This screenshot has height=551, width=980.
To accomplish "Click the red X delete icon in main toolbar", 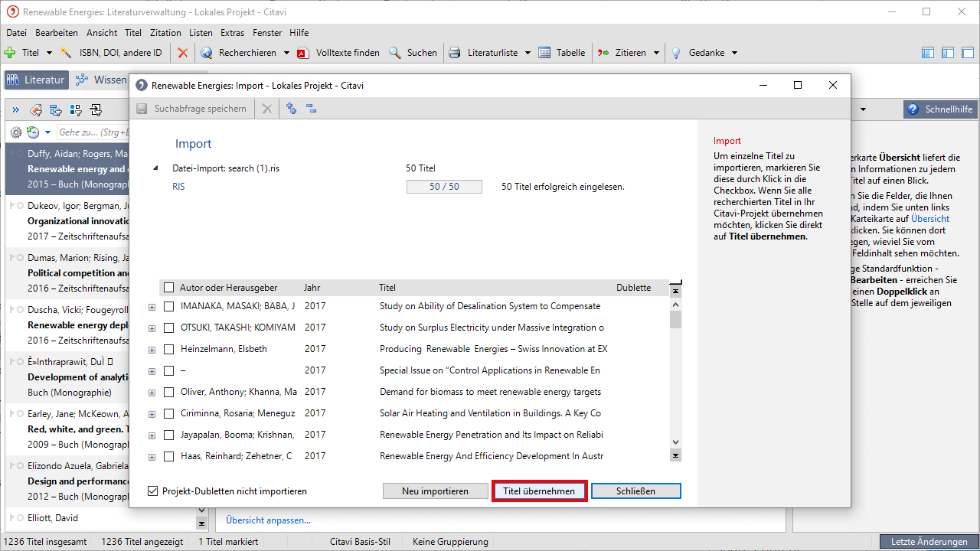I will point(182,53).
